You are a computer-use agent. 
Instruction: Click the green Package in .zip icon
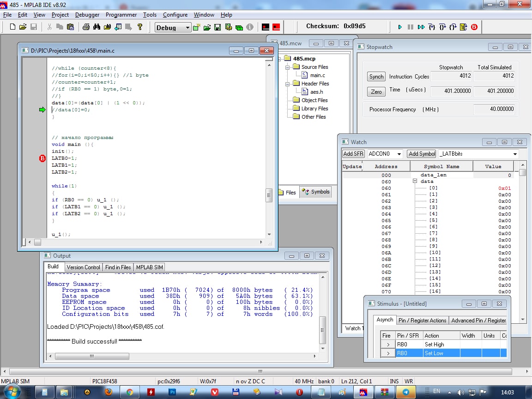tap(239, 27)
